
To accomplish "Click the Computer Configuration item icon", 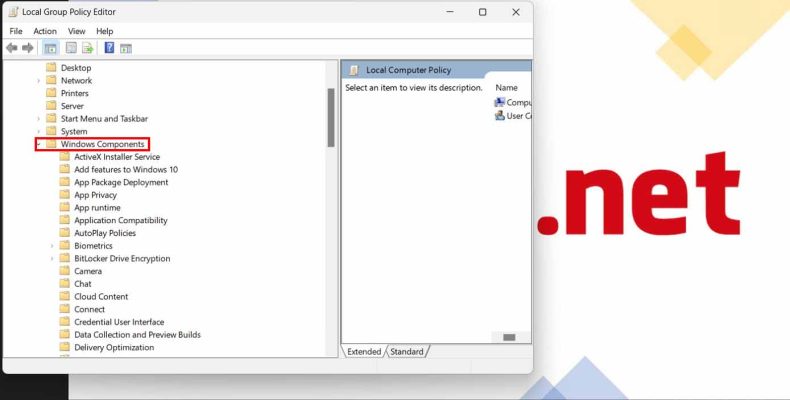I will [499, 102].
